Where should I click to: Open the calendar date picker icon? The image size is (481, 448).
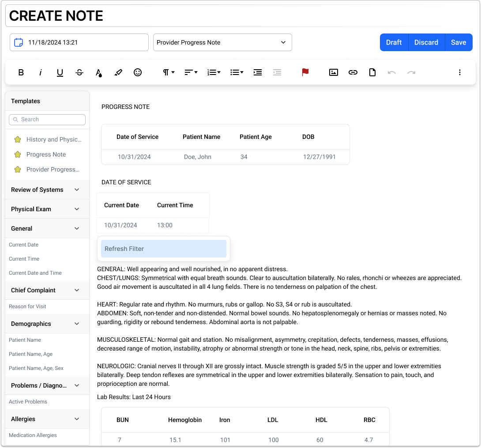(x=19, y=42)
